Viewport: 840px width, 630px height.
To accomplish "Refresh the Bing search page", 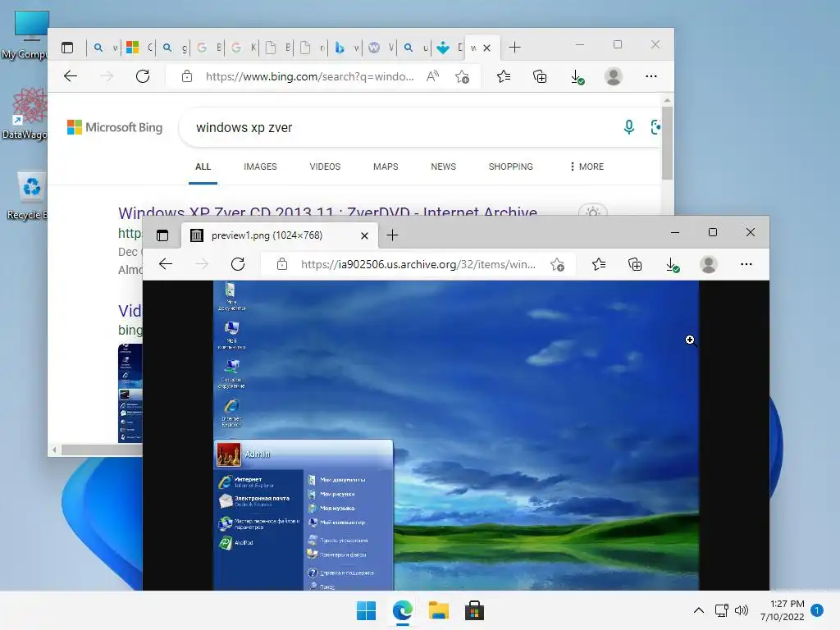I will pyautogui.click(x=143, y=76).
